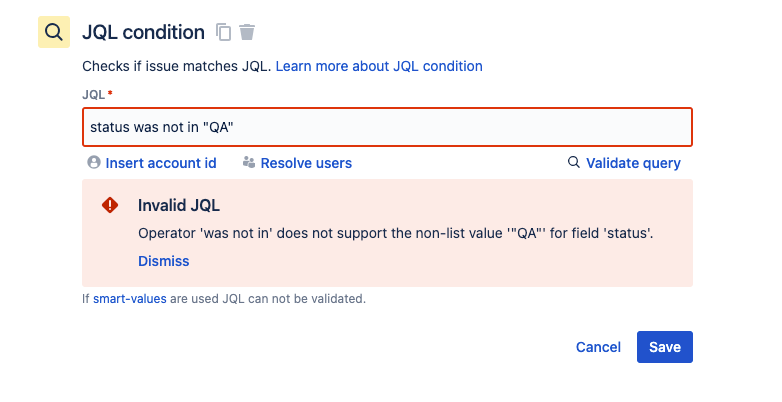Dismiss the Invalid JQL error
782x402 pixels.
pos(163,261)
